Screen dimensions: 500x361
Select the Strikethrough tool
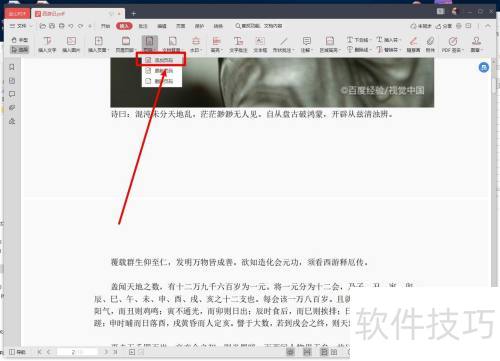coord(359,50)
